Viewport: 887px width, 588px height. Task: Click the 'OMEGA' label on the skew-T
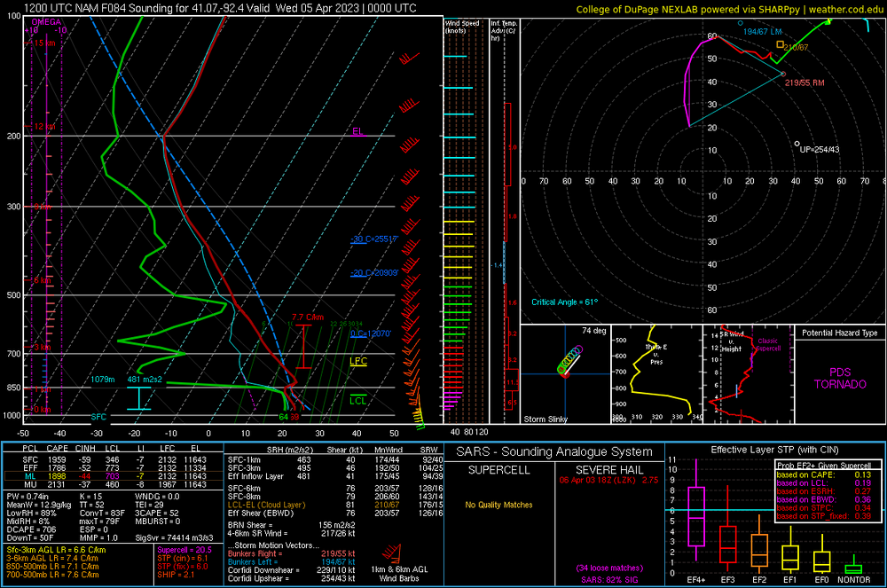tap(46, 22)
